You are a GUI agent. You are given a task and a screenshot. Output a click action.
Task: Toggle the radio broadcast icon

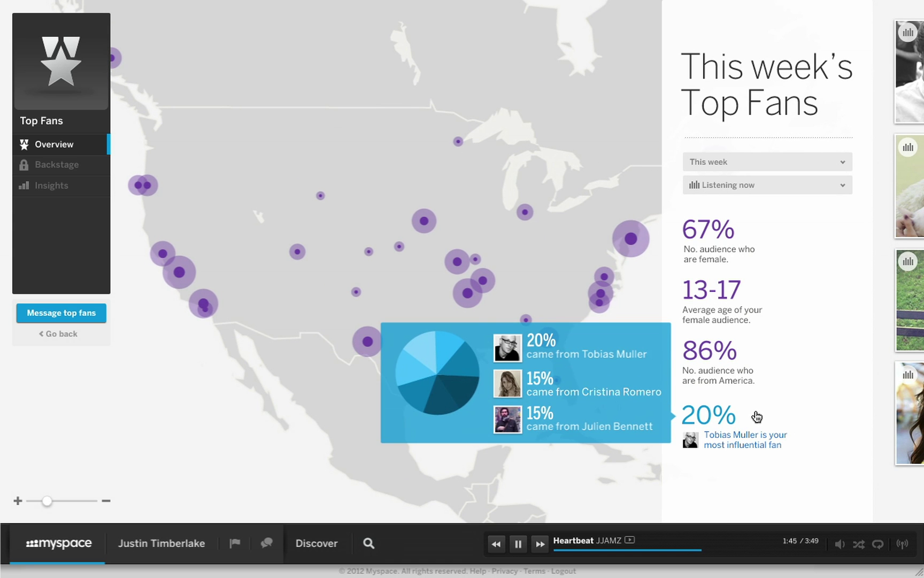pyautogui.click(x=902, y=544)
